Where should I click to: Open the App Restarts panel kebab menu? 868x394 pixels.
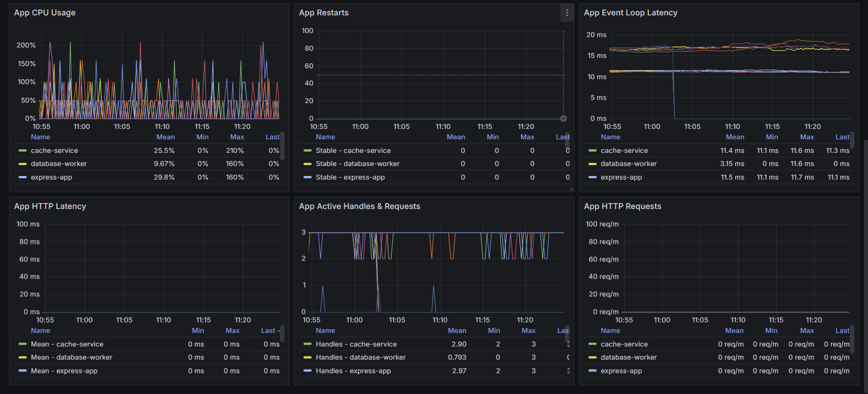(x=567, y=13)
